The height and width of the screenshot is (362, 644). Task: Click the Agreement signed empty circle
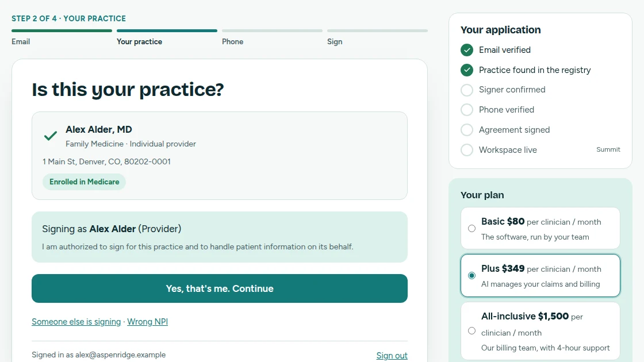466,130
